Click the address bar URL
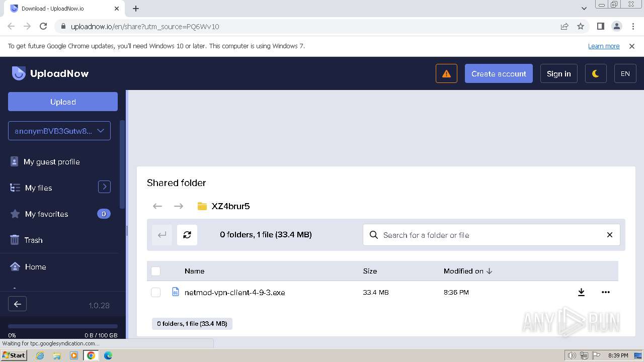Image resolution: width=644 pixels, height=362 pixels. [x=145, y=27]
